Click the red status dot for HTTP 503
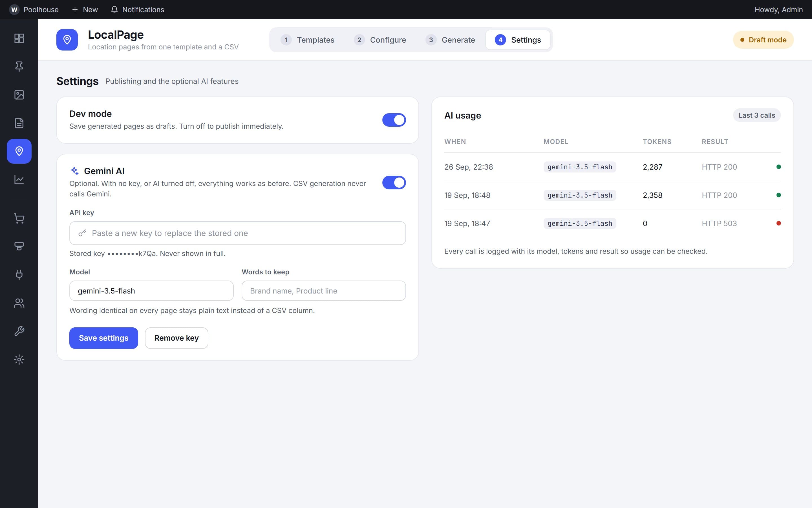 (778, 224)
